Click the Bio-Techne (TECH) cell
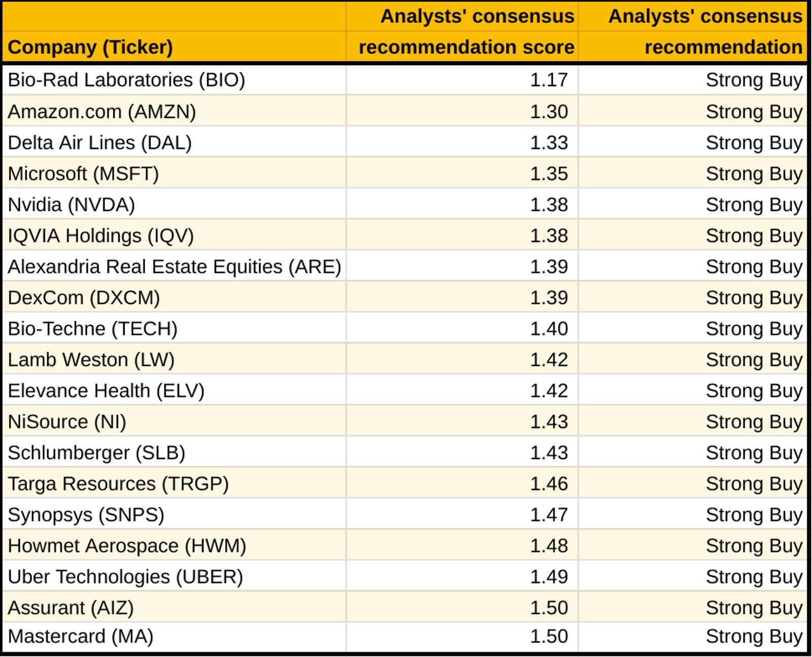Image resolution: width=812 pixels, height=657 pixels. coord(93,328)
